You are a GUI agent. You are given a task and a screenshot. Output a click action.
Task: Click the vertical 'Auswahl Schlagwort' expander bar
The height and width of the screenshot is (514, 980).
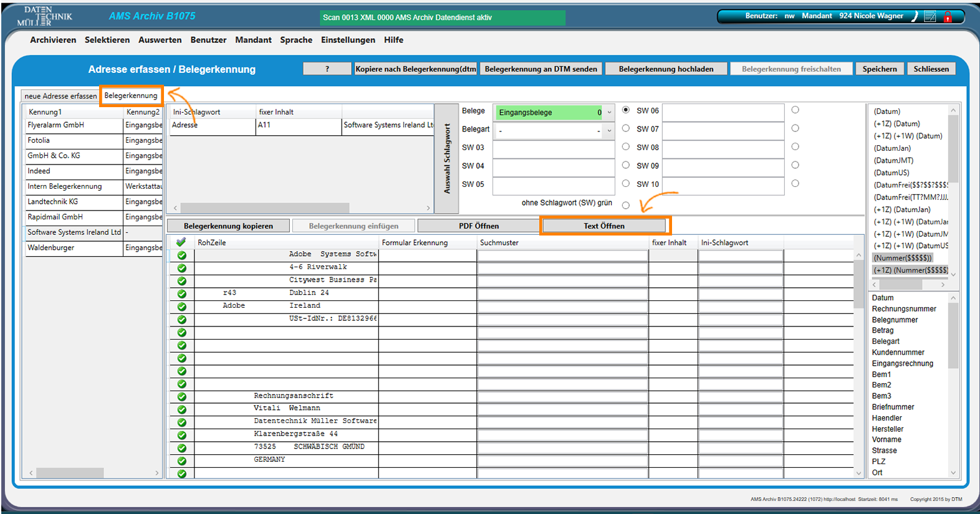(447, 158)
